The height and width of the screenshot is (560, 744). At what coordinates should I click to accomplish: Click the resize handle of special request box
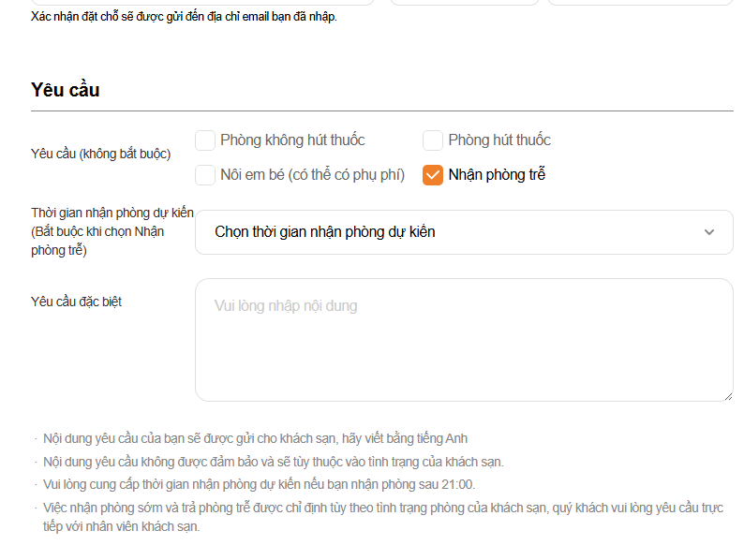point(727,395)
